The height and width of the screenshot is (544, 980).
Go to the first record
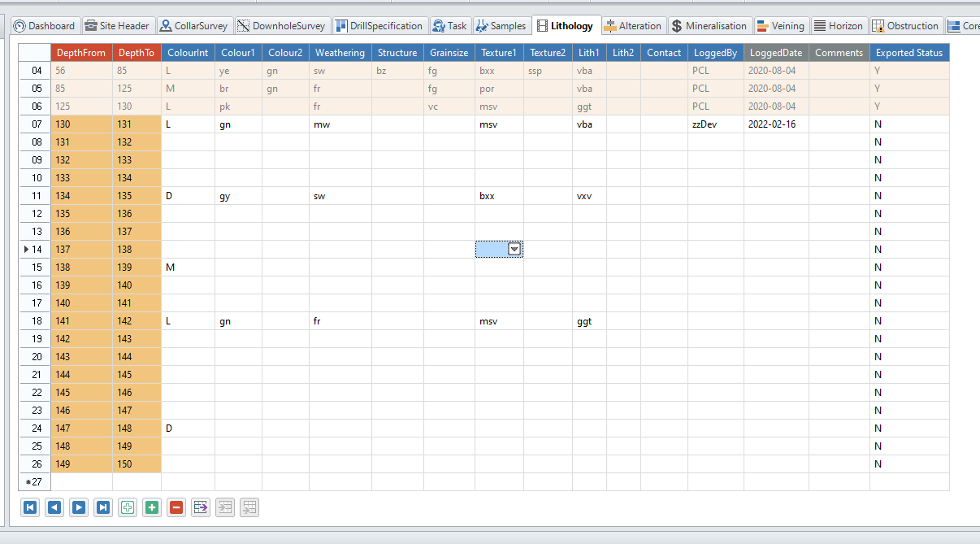[x=30, y=507]
